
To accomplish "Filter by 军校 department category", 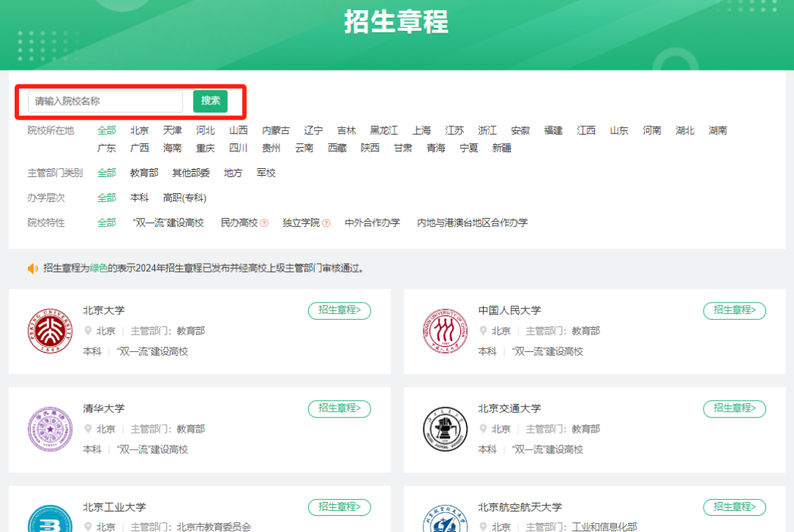I will tap(266, 173).
